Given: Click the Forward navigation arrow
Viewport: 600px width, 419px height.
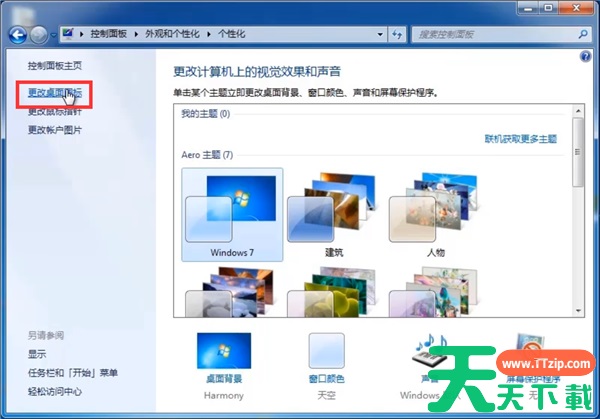Looking at the screenshot, I should [x=39, y=35].
